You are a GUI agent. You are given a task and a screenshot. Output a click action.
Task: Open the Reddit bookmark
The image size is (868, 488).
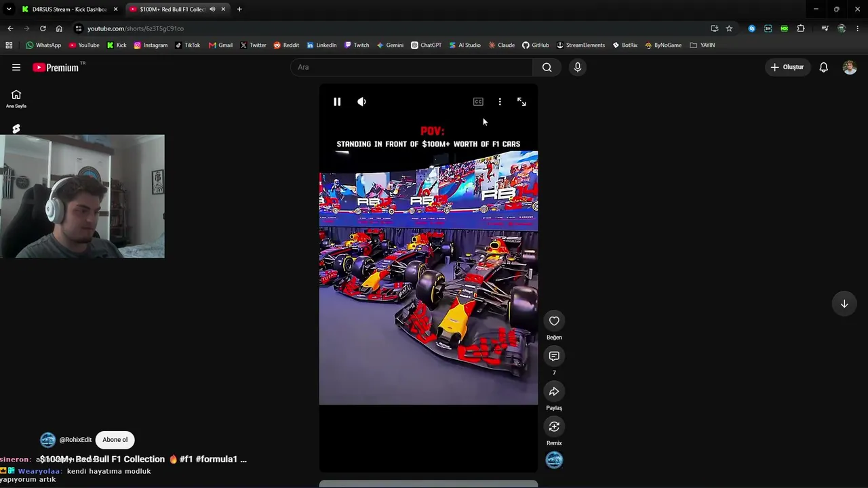pyautogui.click(x=286, y=45)
